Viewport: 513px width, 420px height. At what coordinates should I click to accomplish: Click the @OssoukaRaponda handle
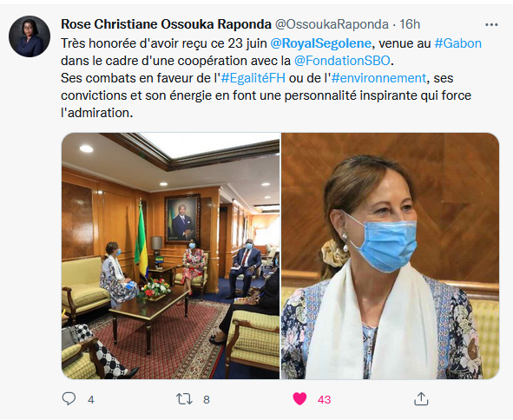click(x=332, y=24)
